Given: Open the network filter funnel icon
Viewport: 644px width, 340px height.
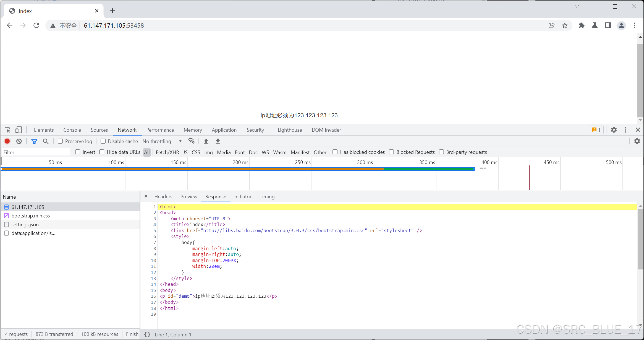Looking at the screenshot, I should click(34, 141).
